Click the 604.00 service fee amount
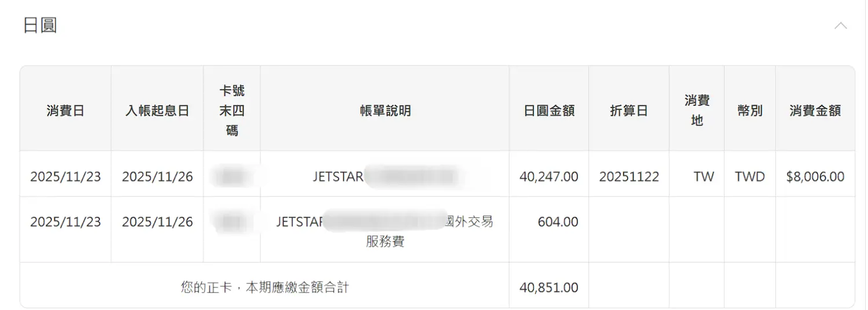The height and width of the screenshot is (310, 868). click(x=558, y=222)
